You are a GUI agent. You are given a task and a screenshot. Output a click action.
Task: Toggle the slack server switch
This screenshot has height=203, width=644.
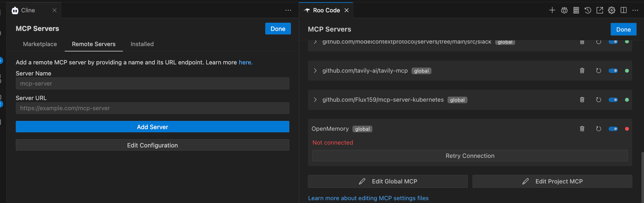tap(613, 42)
